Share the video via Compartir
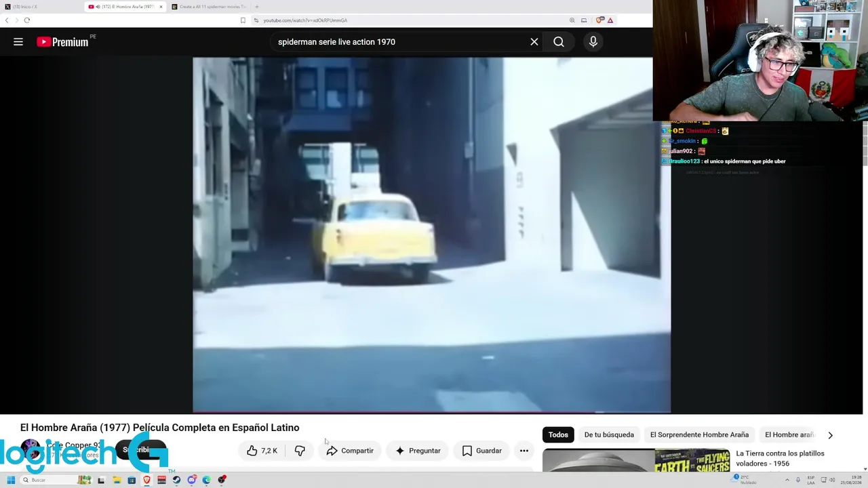The image size is (868, 488). coord(350,451)
